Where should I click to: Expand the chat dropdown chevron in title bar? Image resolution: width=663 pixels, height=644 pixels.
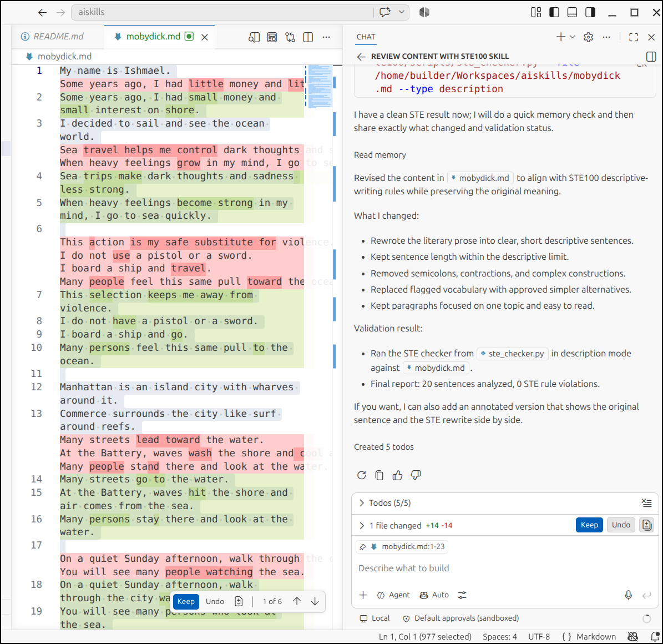[x=401, y=12]
